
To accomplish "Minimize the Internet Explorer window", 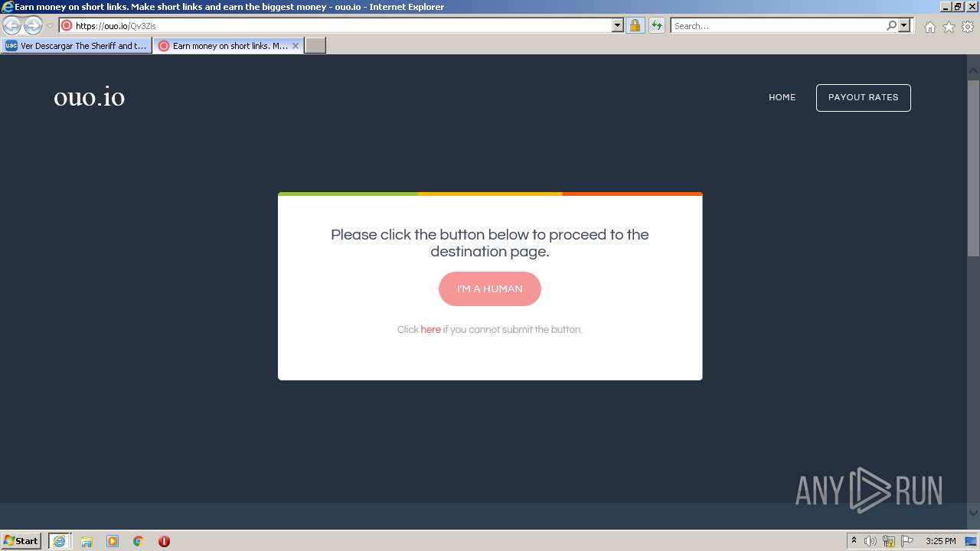I will coord(946,7).
